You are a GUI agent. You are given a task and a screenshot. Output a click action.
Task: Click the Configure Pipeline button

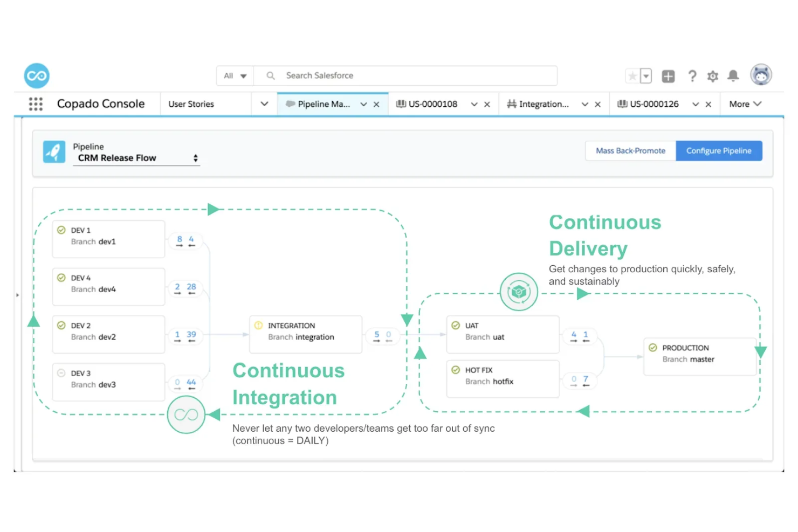coord(719,151)
